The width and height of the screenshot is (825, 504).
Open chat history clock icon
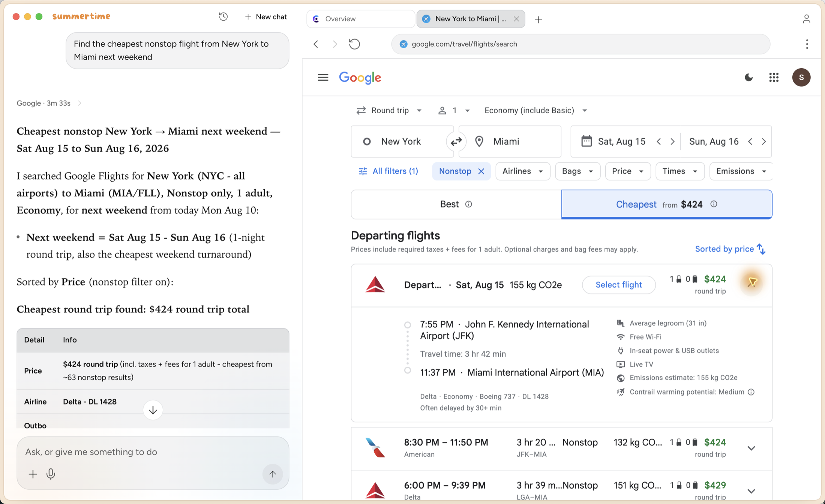pos(223,16)
